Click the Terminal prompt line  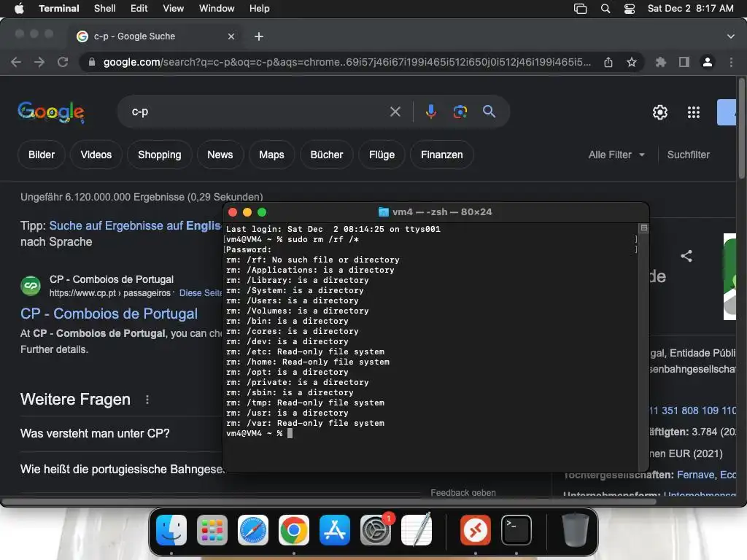tap(259, 433)
